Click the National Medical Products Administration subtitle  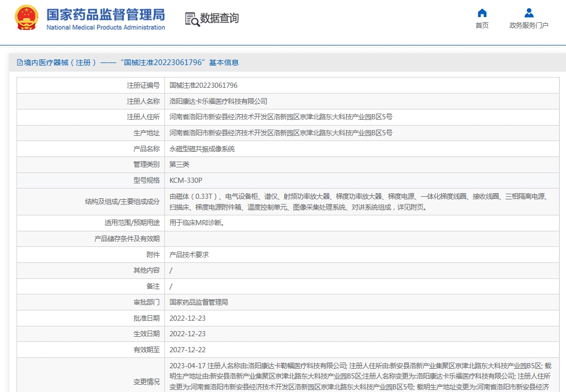[106, 27]
